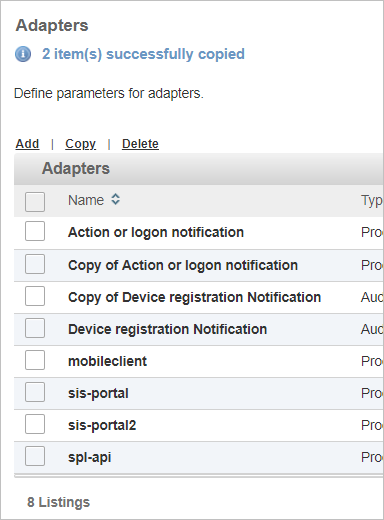Click the Copy link

tap(80, 144)
